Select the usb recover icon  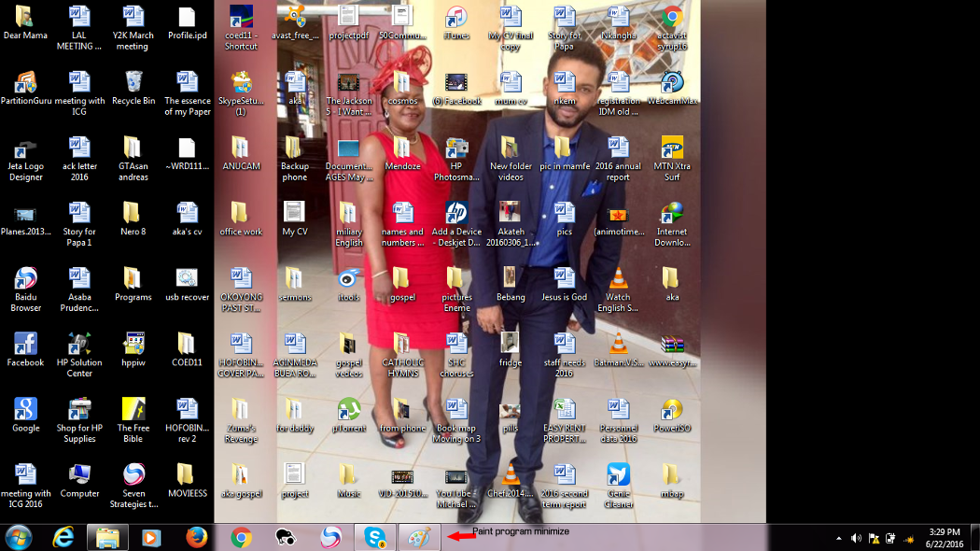click(x=187, y=285)
